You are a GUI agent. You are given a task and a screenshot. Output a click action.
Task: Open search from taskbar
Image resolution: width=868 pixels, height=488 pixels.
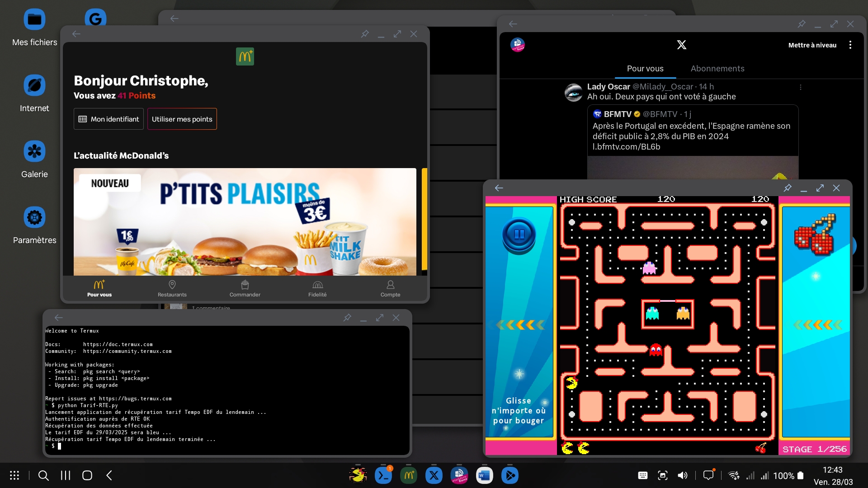[x=43, y=475]
